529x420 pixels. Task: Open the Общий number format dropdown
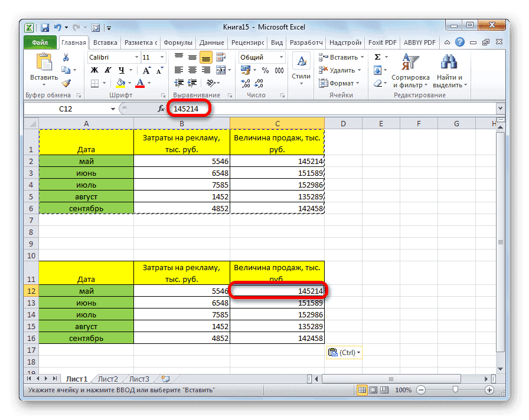point(282,57)
